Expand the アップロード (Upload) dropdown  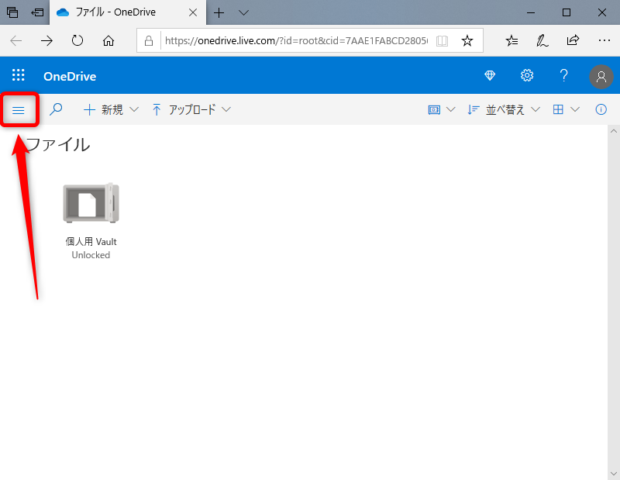(x=191, y=110)
